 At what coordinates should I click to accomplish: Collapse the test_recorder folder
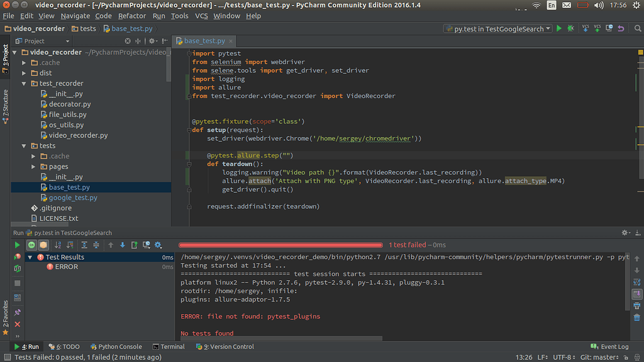25,83
